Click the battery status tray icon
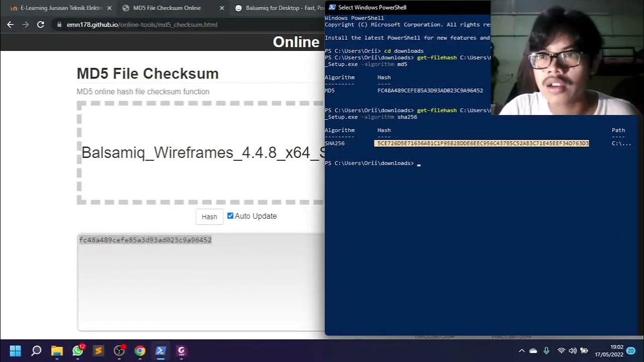The width and height of the screenshot is (644, 362). point(584,351)
